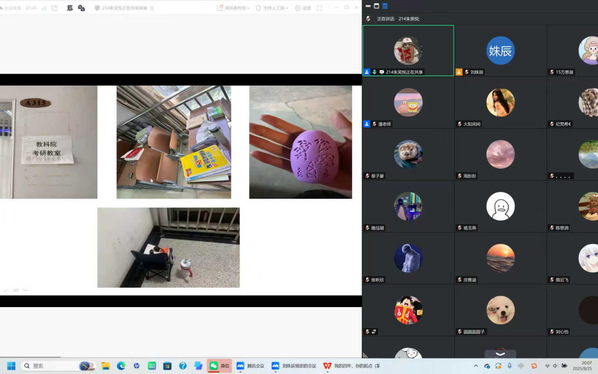Click the Microsoft Edge taskbar icon
The width and height of the screenshot is (598, 374).
(x=121, y=366)
